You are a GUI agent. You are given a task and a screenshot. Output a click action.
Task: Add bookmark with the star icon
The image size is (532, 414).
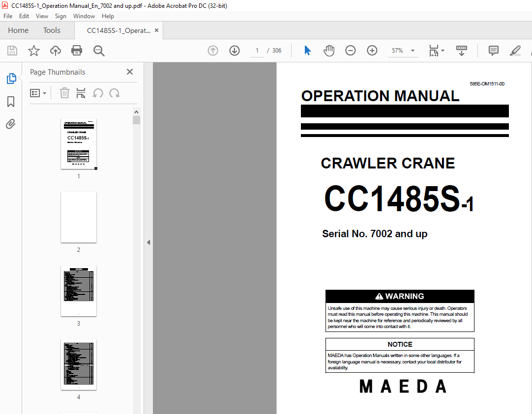(33, 51)
